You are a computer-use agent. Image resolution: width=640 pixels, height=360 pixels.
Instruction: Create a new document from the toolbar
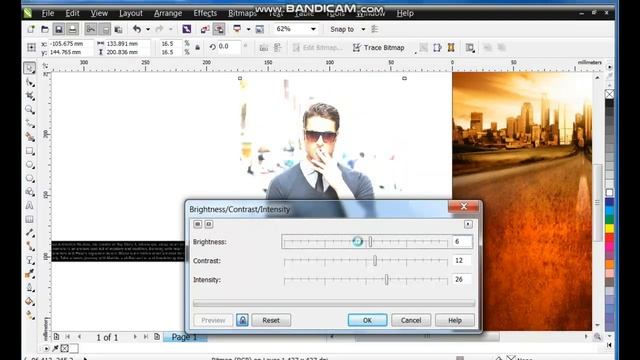(x=31, y=29)
